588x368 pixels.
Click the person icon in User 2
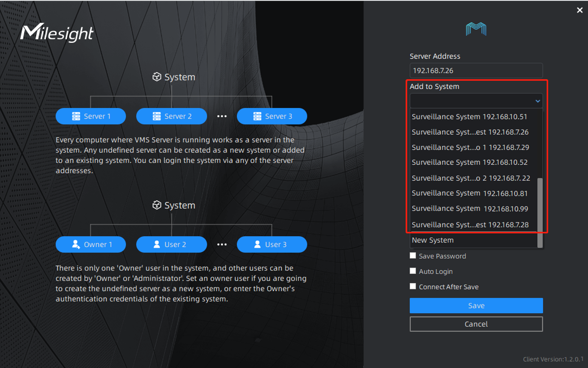(157, 244)
